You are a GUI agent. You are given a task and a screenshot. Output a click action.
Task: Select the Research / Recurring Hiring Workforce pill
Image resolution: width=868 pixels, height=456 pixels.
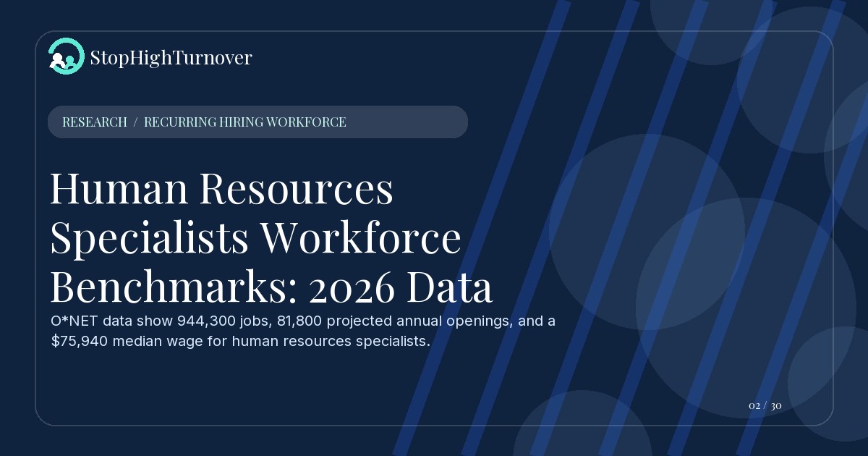(258, 122)
